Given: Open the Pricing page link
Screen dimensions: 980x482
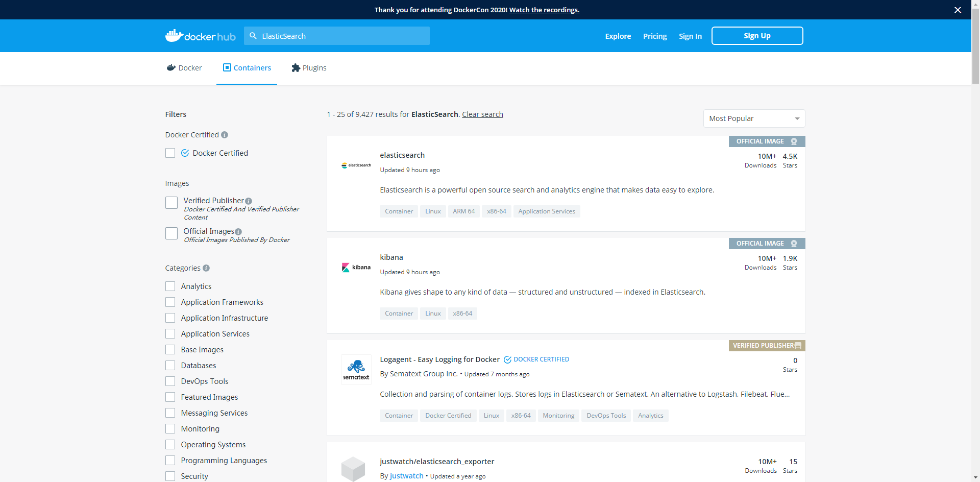Looking at the screenshot, I should tap(655, 36).
